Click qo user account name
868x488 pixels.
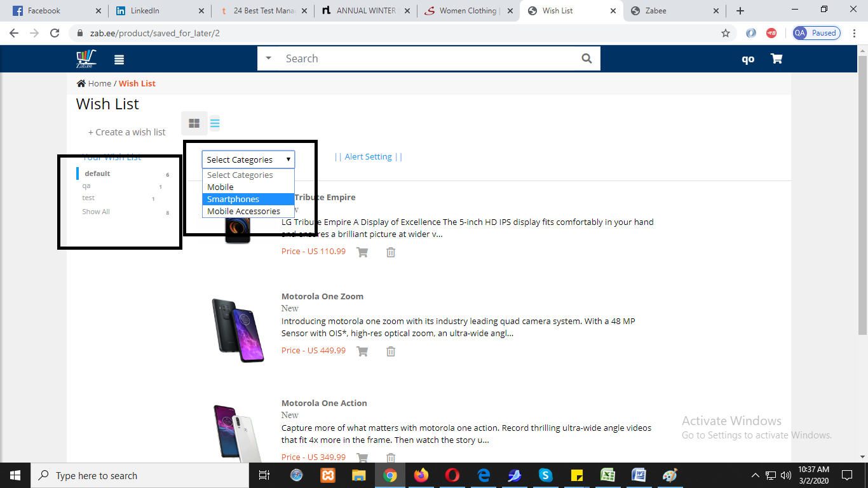point(748,59)
